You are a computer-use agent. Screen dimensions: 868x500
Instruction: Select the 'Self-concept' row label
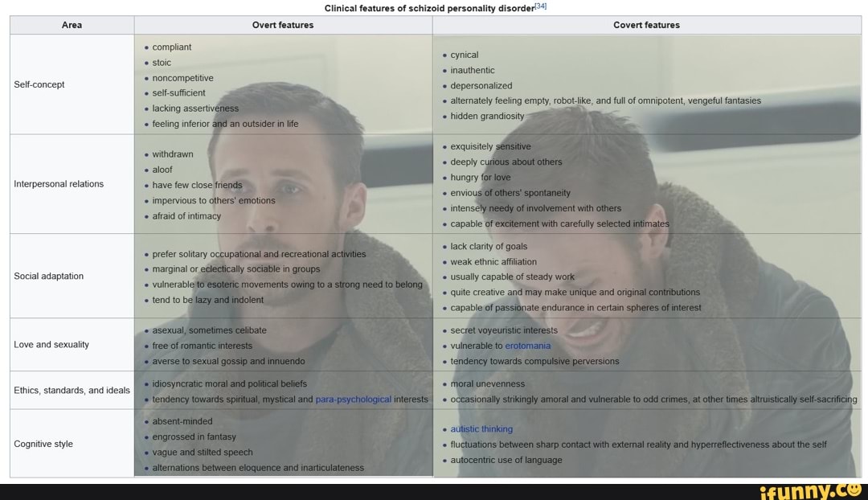point(39,84)
